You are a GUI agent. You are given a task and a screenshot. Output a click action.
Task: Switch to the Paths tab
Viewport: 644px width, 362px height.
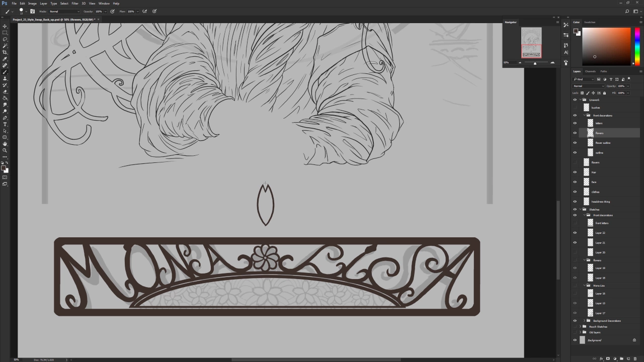[x=603, y=71]
